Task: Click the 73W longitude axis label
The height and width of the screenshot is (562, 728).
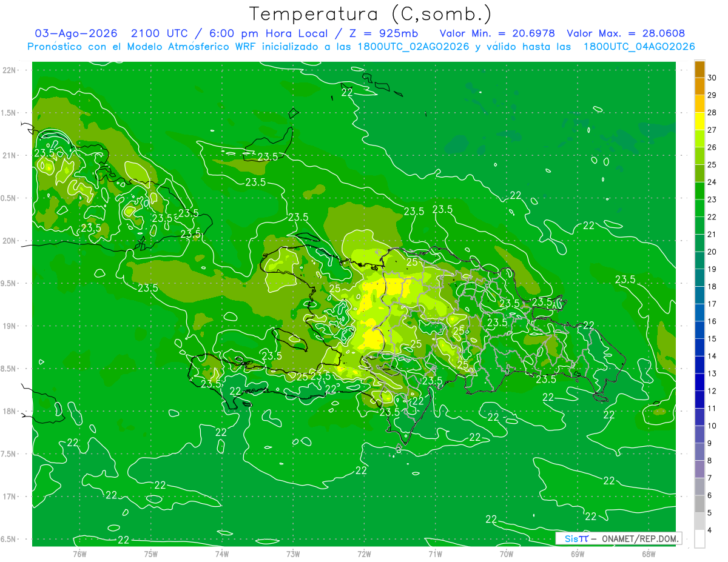Action: pos(293,554)
